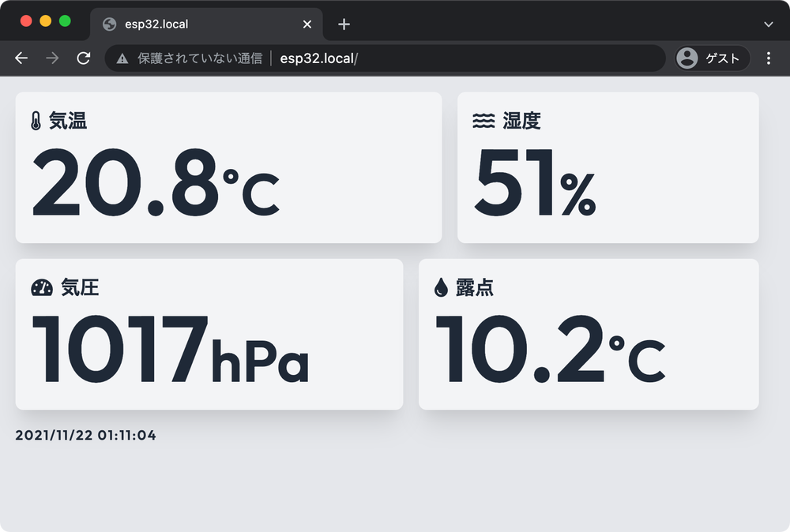Reload the esp32.local page

[83, 58]
